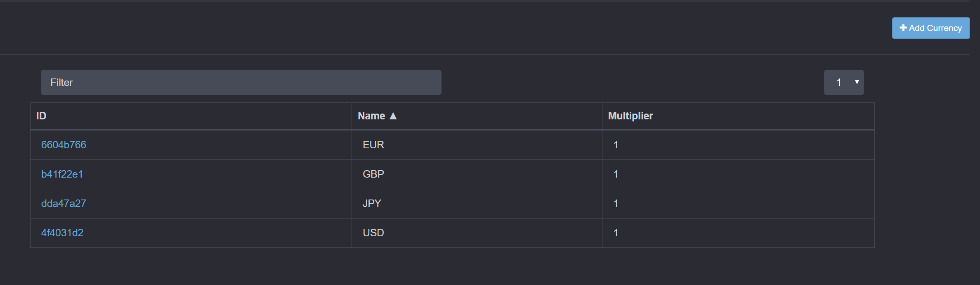
Task: Select the USD name cell
Action: 373,233
